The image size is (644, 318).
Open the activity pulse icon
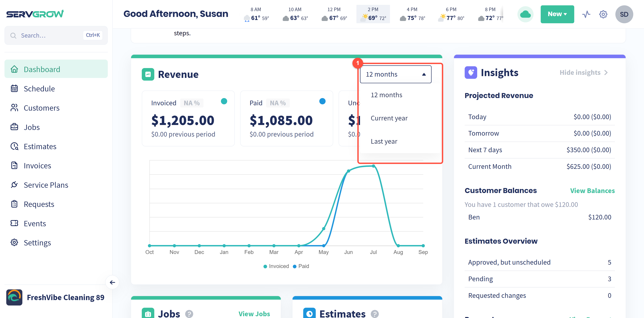[x=586, y=14]
